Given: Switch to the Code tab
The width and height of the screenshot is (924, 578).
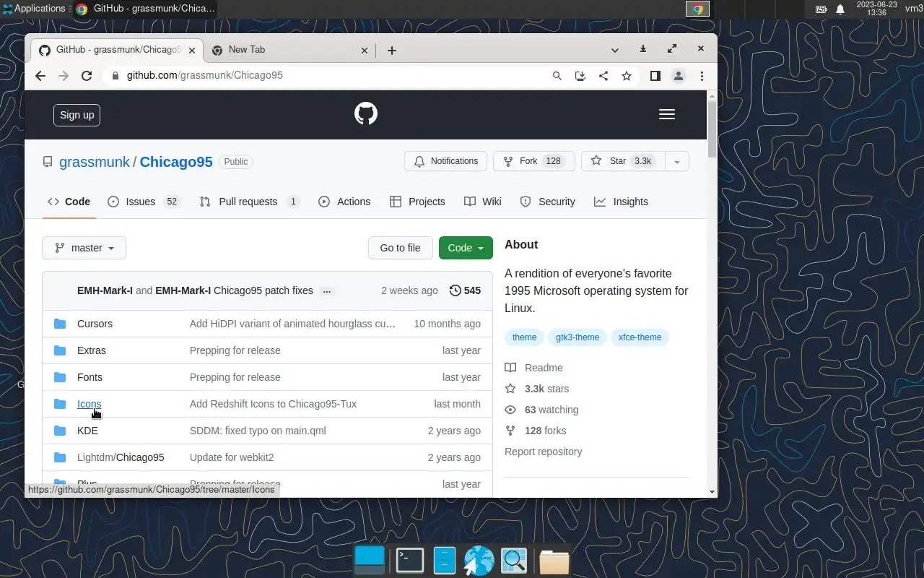Looking at the screenshot, I should point(69,202).
